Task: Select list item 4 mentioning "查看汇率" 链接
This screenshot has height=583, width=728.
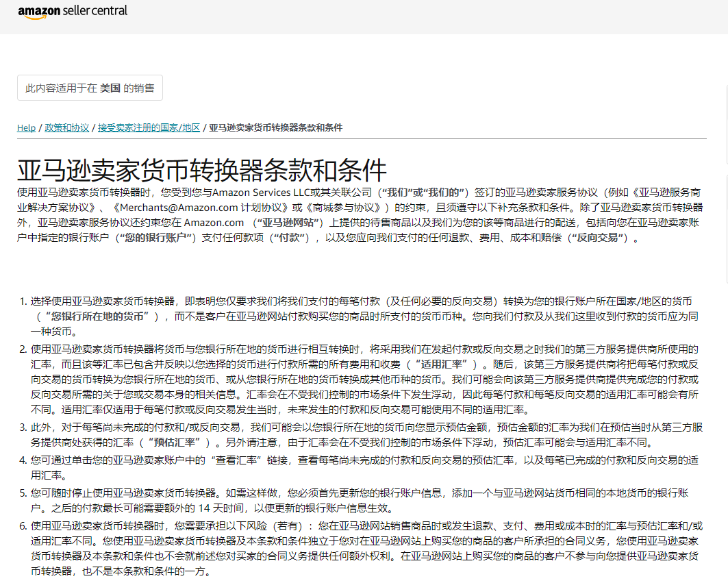Action: tap(365, 468)
